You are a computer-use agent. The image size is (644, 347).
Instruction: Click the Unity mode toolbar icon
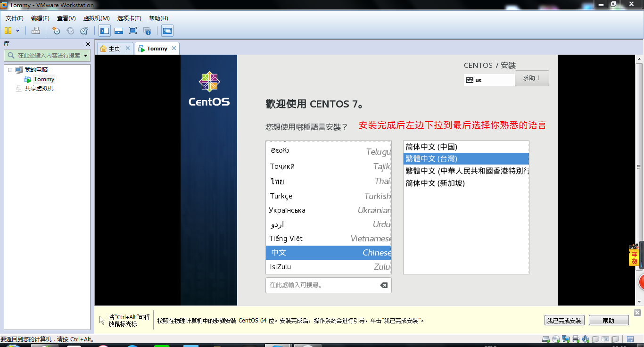(x=147, y=31)
